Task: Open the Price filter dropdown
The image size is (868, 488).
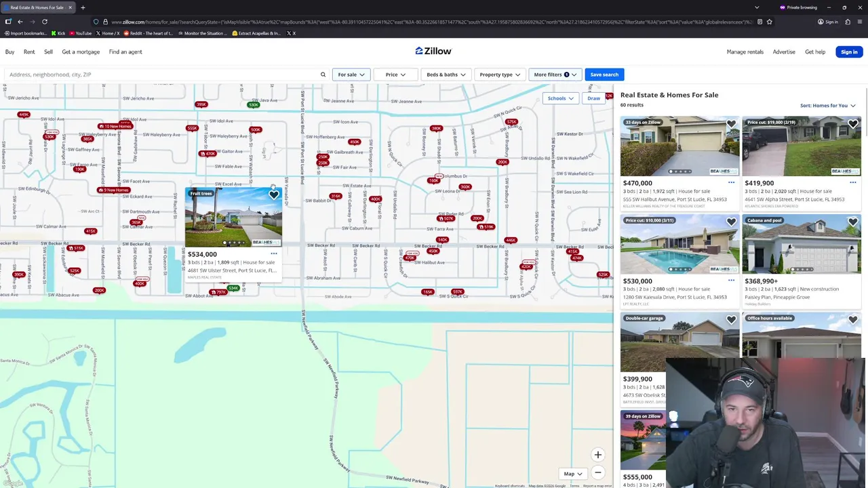Action: pyautogui.click(x=395, y=75)
